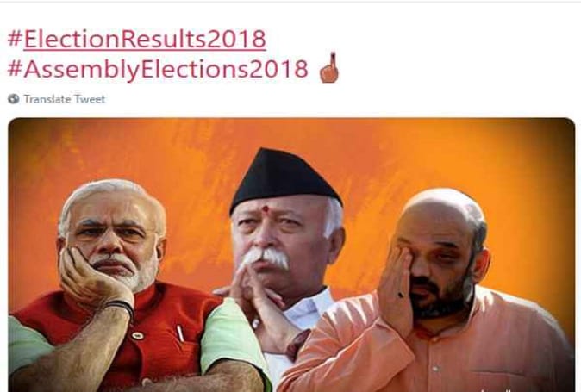Click the black cap in the photo
The image size is (581, 392).
pyautogui.click(x=284, y=177)
